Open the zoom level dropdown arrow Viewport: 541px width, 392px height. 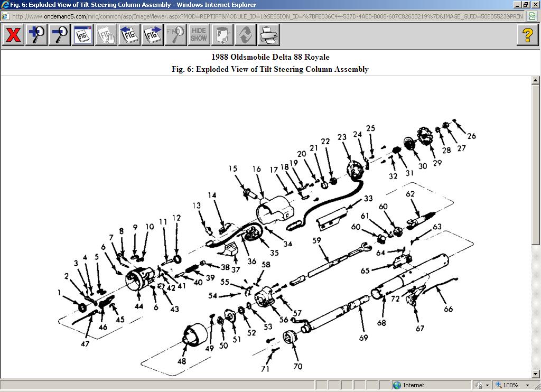pyautogui.click(x=528, y=386)
